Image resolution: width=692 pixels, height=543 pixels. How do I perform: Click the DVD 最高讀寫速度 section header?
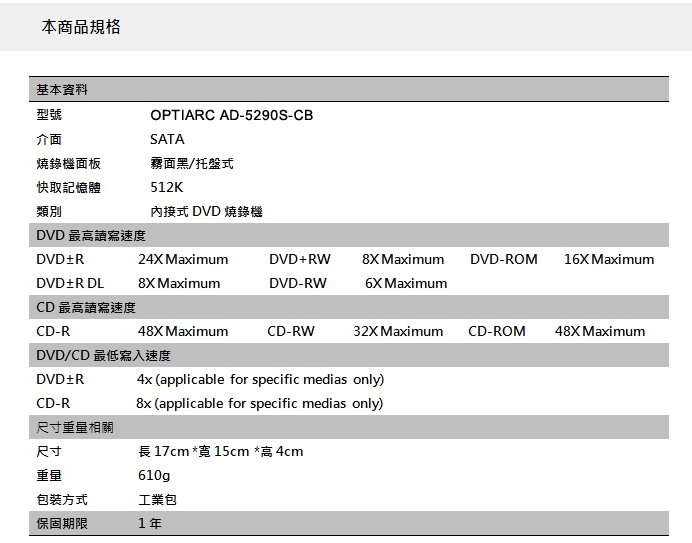pos(349,235)
